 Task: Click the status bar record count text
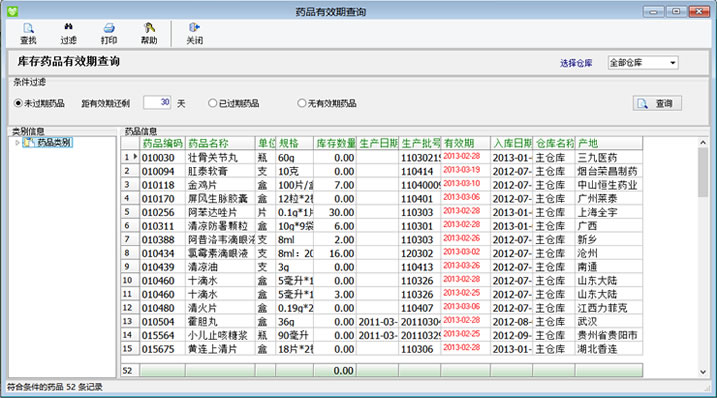pyautogui.click(x=54, y=387)
